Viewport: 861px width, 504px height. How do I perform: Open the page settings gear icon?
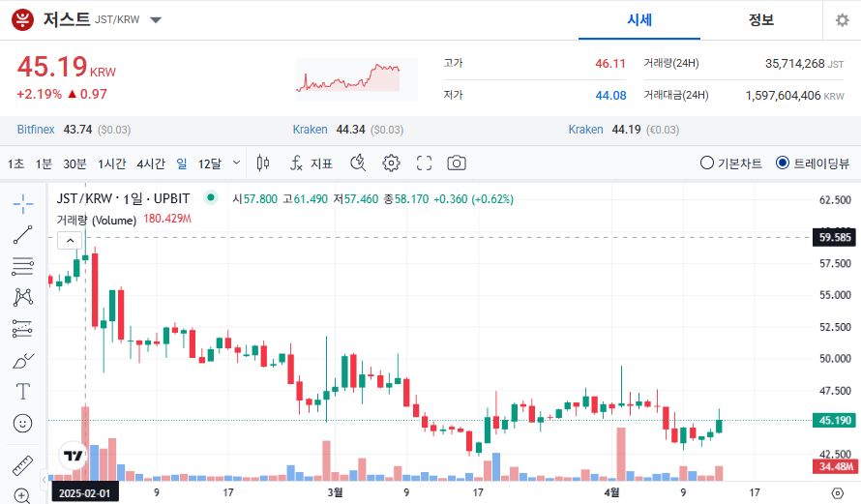(x=843, y=20)
